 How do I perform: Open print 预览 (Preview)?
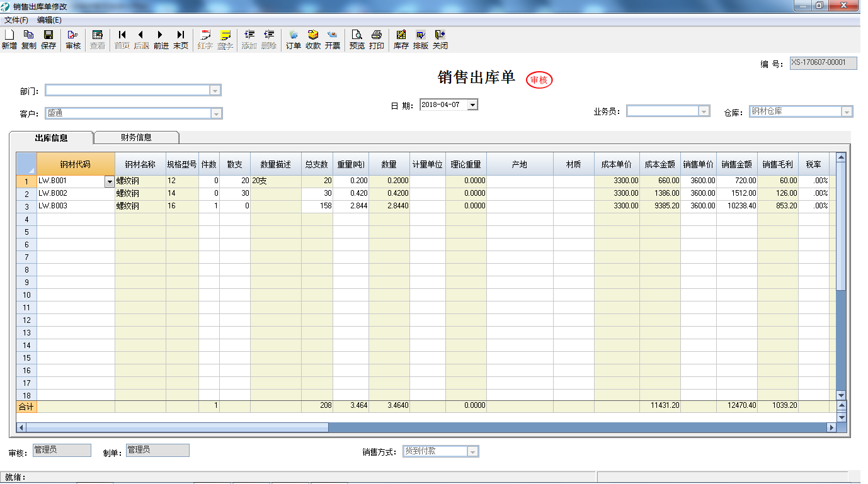(x=357, y=40)
